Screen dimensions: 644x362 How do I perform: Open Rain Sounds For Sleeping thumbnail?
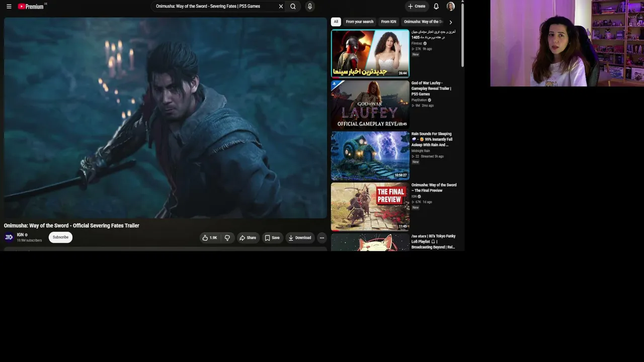[370, 156]
